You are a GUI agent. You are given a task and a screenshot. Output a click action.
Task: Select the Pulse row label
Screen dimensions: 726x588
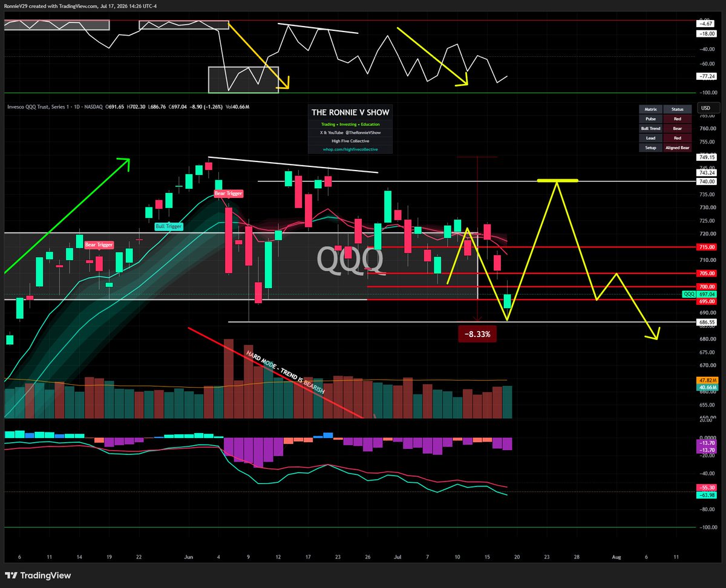coord(650,119)
